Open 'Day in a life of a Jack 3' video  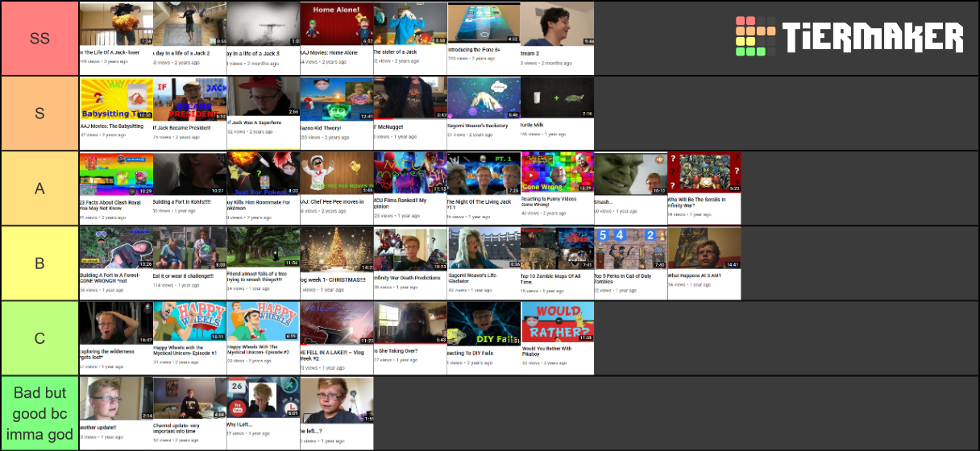pos(264,38)
